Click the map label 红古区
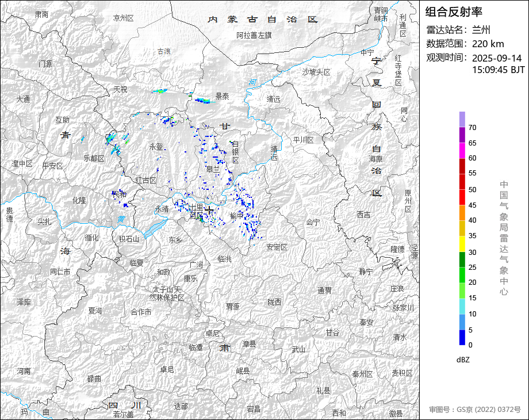The height and width of the screenshot is (420, 529). (x=146, y=180)
